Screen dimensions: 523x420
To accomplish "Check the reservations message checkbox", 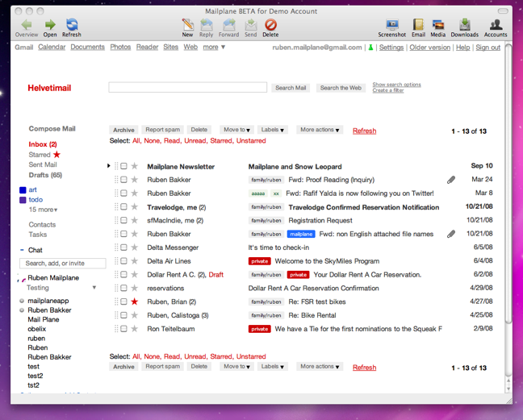I will coord(123,288).
